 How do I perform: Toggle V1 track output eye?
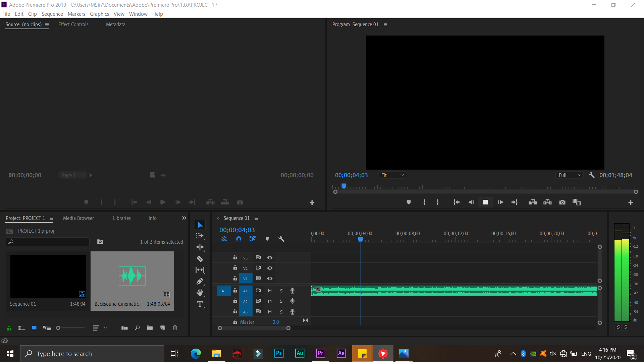pyautogui.click(x=270, y=279)
